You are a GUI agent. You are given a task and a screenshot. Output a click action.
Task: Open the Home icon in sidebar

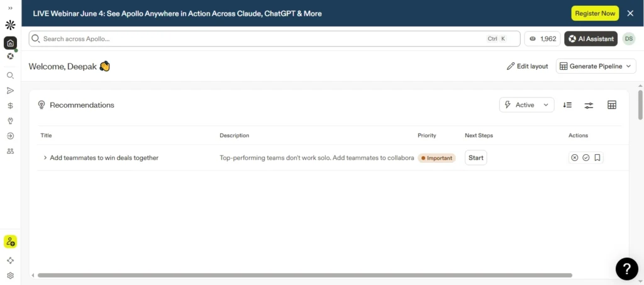tap(10, 43)
